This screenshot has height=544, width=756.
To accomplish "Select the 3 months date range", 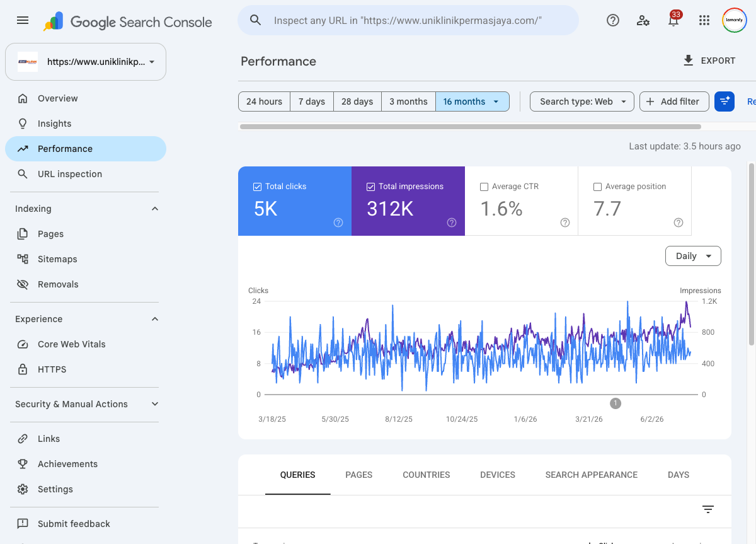I will 408,101.
